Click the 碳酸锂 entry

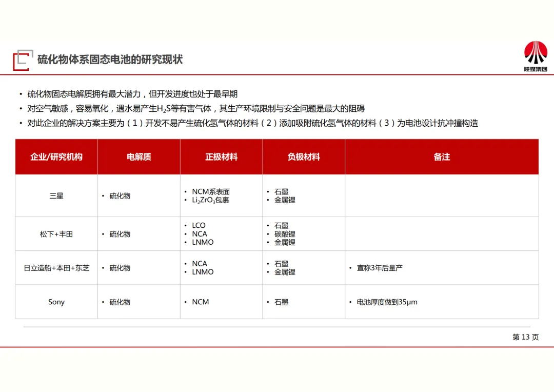pyautogui.click(x=285, y=234)
